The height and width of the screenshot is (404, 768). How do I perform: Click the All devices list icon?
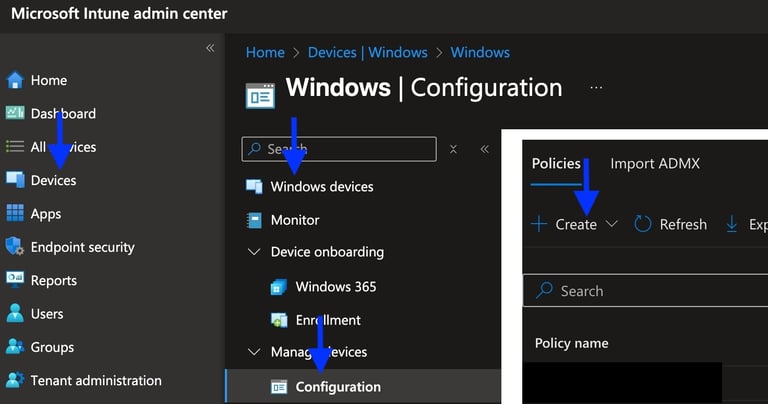click(x=15, y=146)
